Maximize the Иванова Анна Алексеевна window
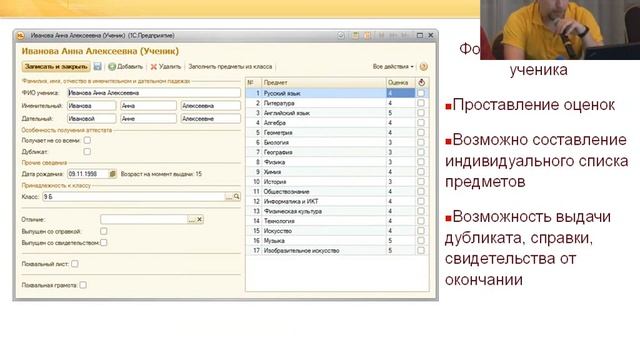The width and height of the screenshot is (640, 360). (420, 36)
